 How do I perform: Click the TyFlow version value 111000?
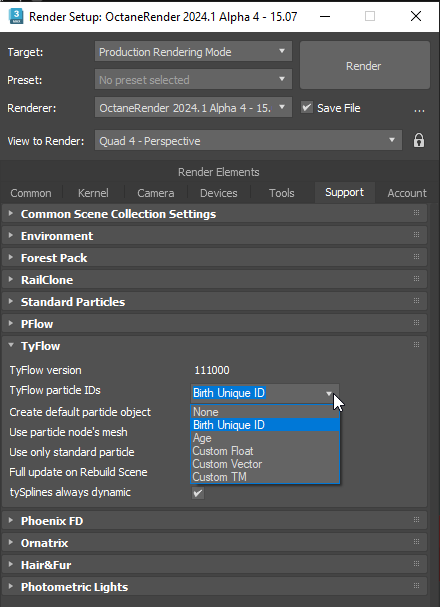[212, 370]
